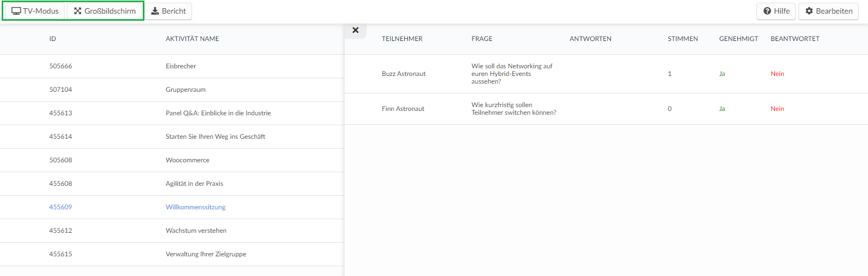Download the Bericht report

coord(168,11)
